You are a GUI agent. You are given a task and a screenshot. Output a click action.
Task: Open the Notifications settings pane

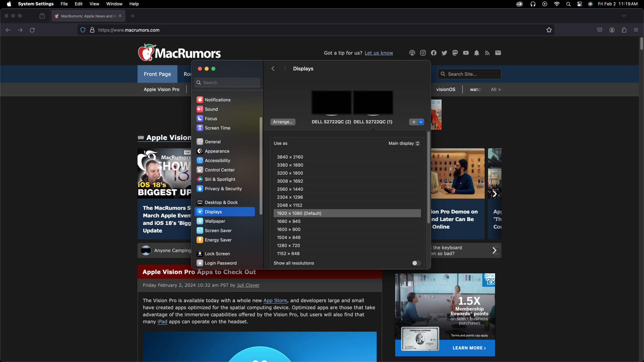tap(217, 100)
